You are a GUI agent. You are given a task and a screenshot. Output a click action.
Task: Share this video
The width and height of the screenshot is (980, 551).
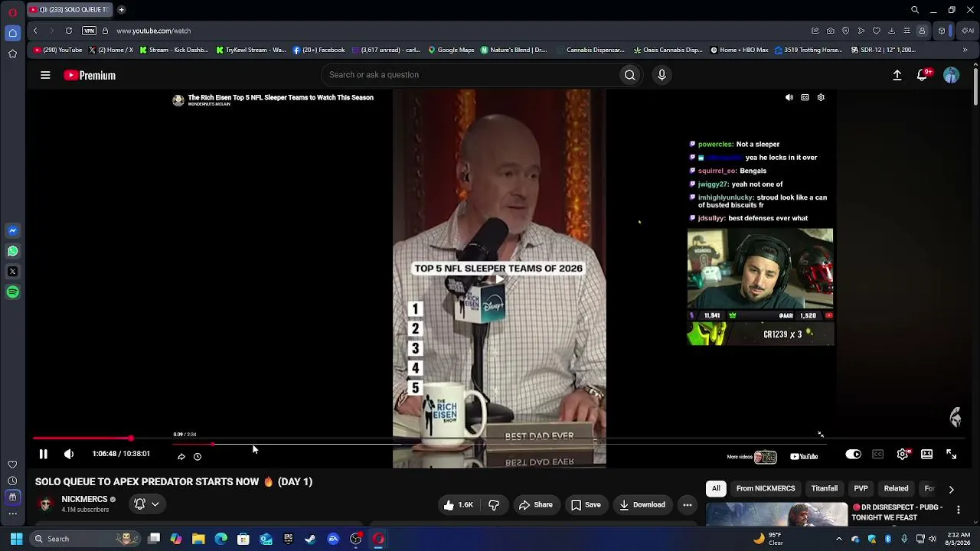pyautogui.click(x=535, y=505)
